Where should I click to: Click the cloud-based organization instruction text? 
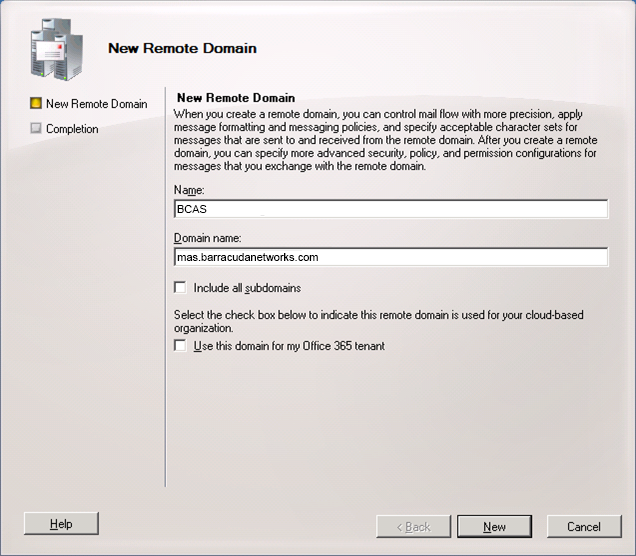[x=378, y=321]
